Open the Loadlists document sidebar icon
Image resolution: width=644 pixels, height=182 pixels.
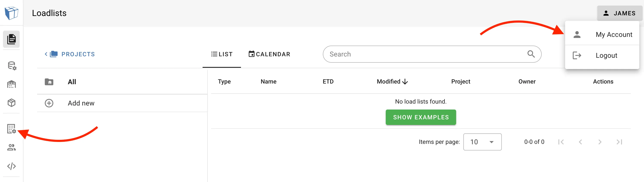coord(12,39)
